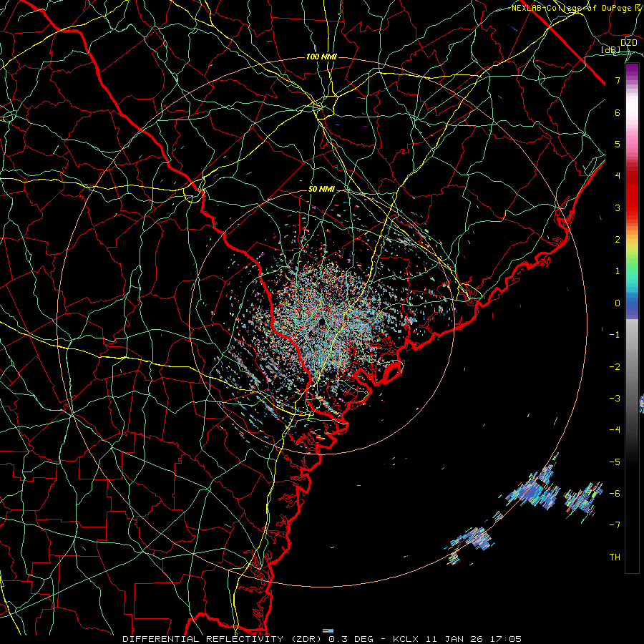Click the -7 value on the color scale
Image resolution: width=644 pixels, height=644 pixels.
(615, 525)
